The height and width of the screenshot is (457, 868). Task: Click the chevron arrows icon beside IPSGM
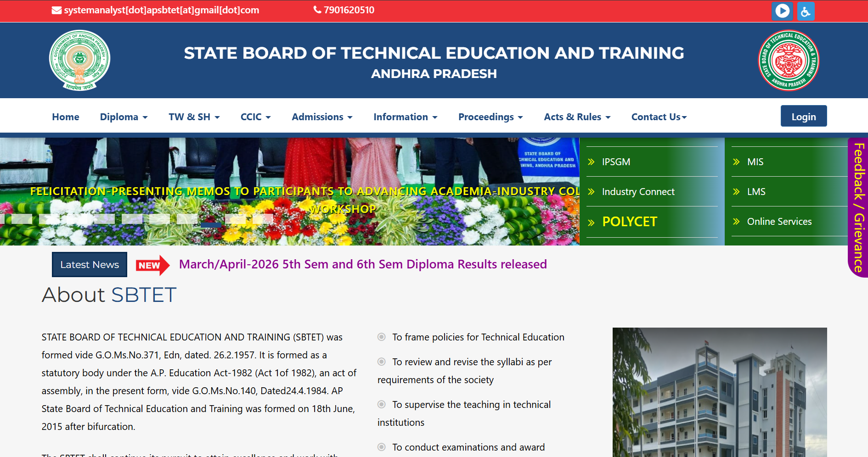tap(592, 162)
